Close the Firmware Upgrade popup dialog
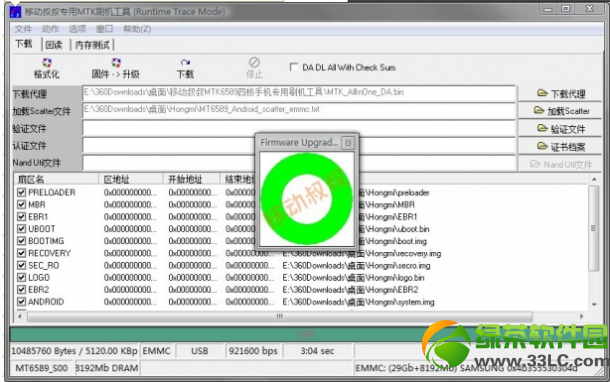Screen dimensions: 610x382 348,143
